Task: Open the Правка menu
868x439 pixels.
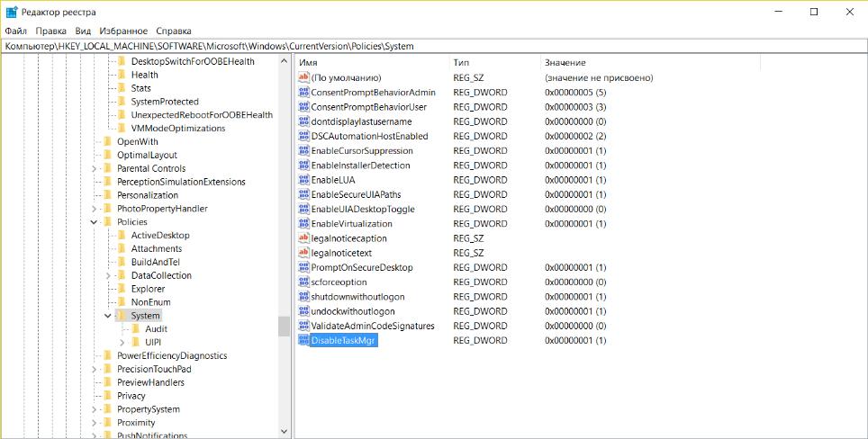Action: tap(51, 31)
